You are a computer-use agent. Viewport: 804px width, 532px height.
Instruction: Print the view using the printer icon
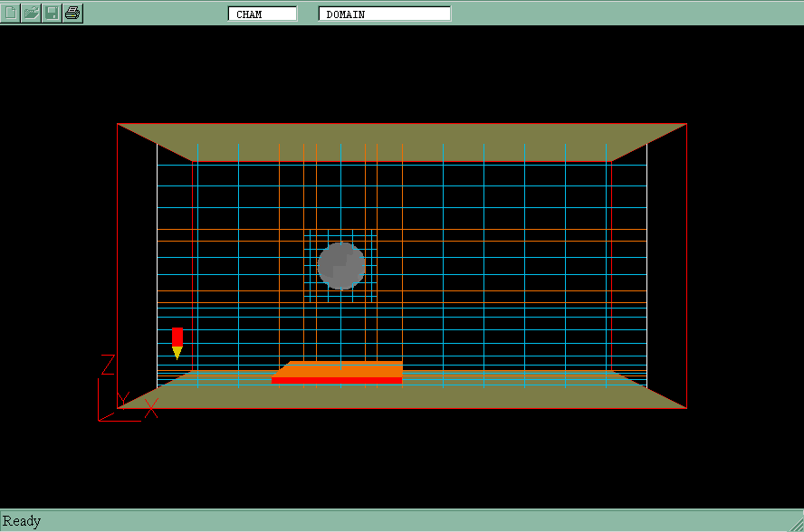[x=72, y=13]
